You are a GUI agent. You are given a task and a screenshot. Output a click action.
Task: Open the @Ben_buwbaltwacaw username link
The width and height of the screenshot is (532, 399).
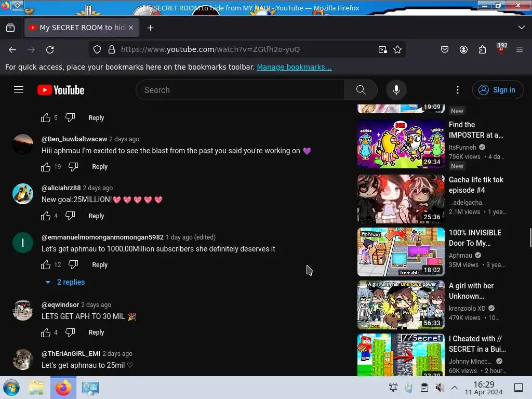74,139
